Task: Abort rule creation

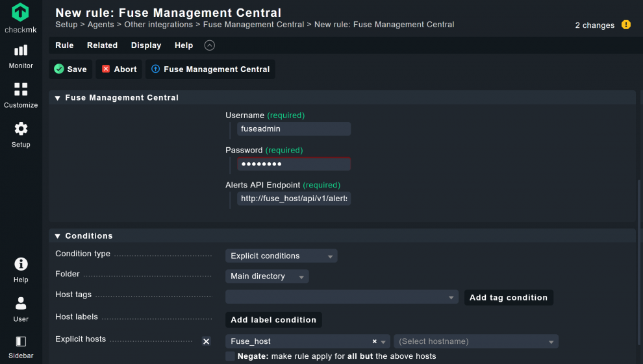Action: tap(119, 69)
